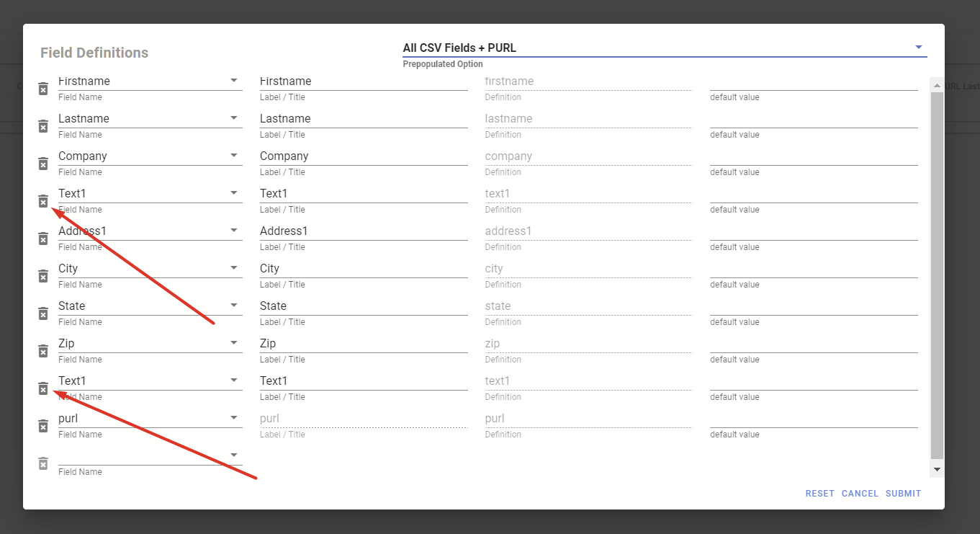Screen dimensions: 980x534
Task: Open the empty Field Name dropdown
Action: [x=150, y=456]
